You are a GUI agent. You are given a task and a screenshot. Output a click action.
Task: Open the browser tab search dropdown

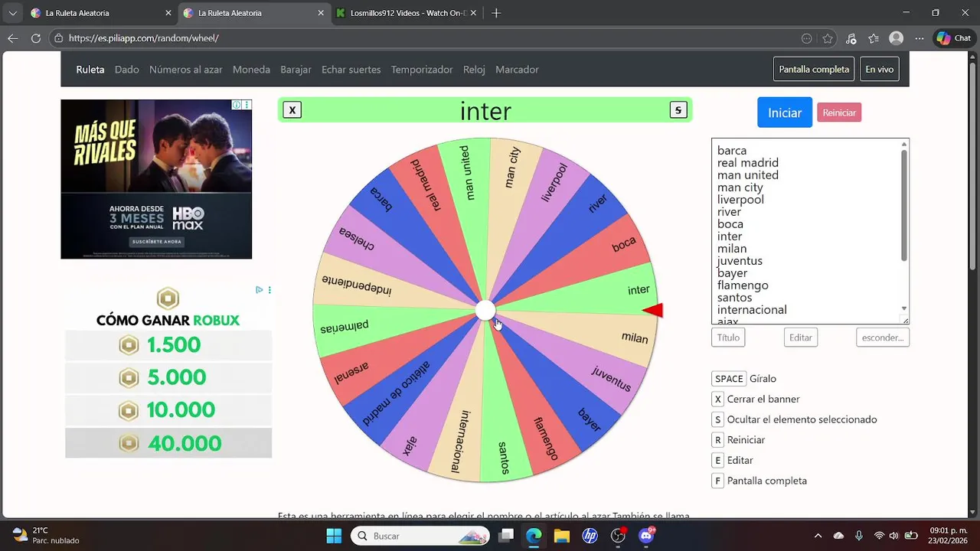coord(12,13)
